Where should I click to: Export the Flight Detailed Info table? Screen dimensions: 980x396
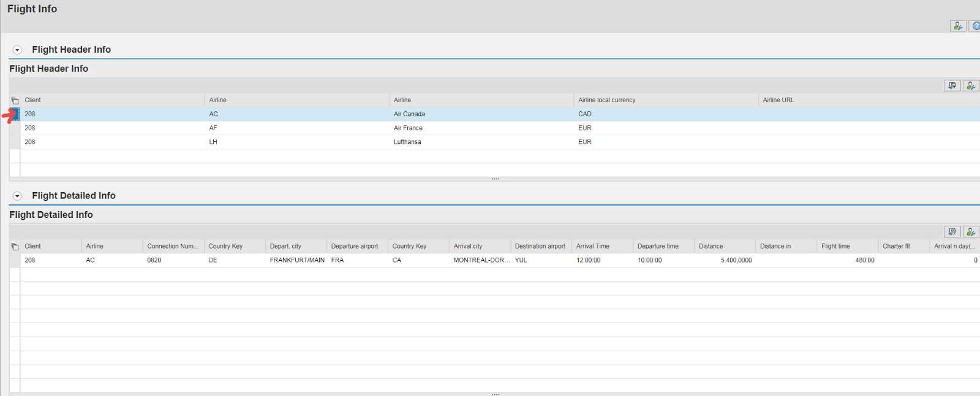pos(952,232)
